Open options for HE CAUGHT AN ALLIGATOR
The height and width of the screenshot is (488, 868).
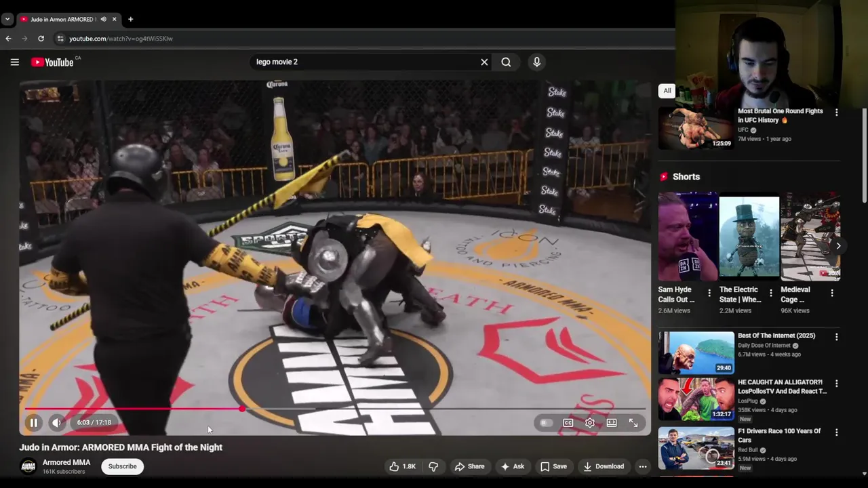coord(836,384)
